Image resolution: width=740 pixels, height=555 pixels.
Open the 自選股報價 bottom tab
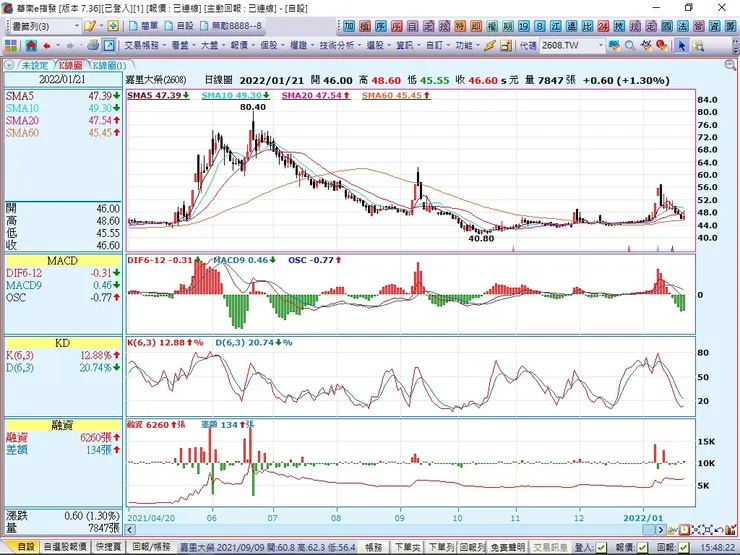[65, 547]
